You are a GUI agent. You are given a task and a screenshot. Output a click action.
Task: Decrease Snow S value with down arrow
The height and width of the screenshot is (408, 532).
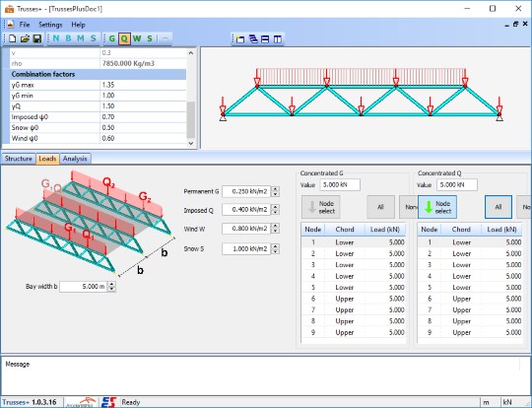[x=276, y=251]
